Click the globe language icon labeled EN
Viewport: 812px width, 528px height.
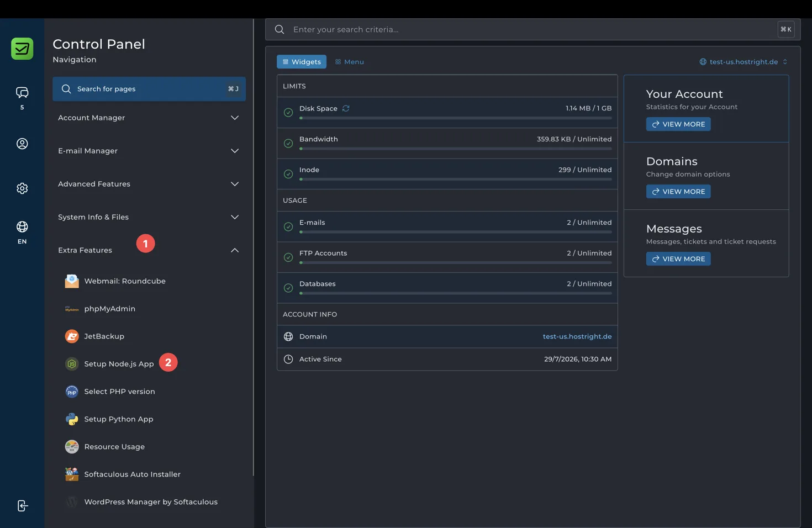[x=22, y=227]
